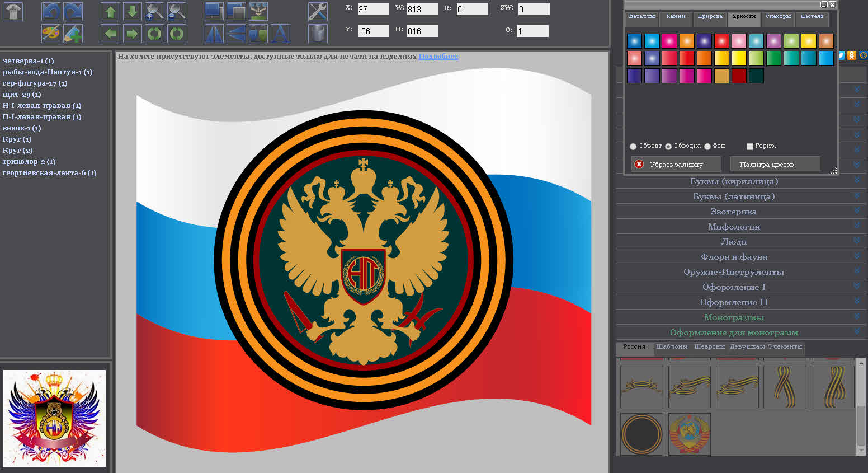Move object up with green up arrow
The image size is (868, 473).
tap(110, 12)
